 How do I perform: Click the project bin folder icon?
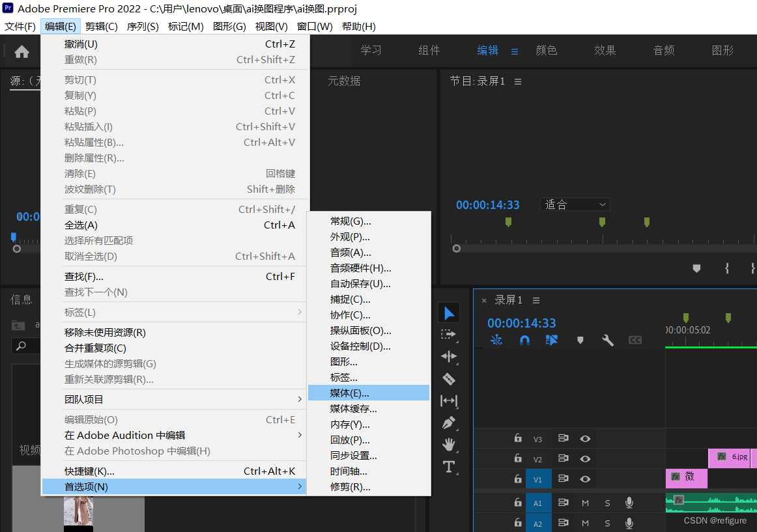click(18, 326)
